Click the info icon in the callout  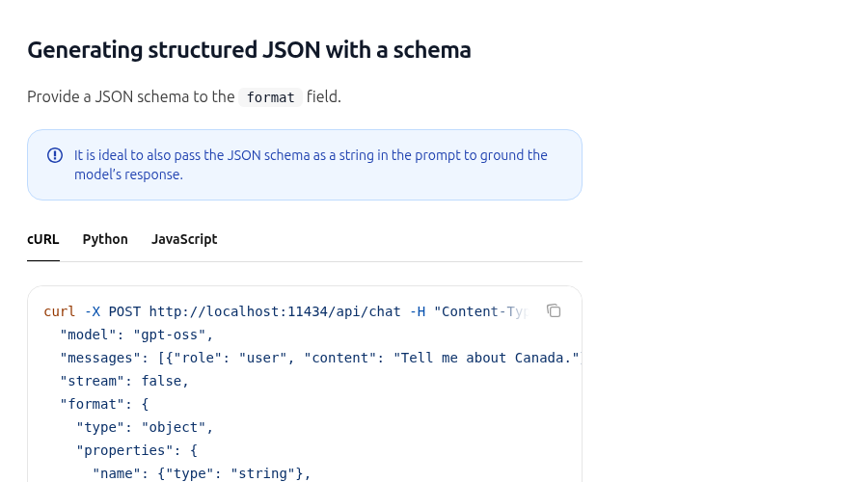pyautogui.click(x=55, y=155)
